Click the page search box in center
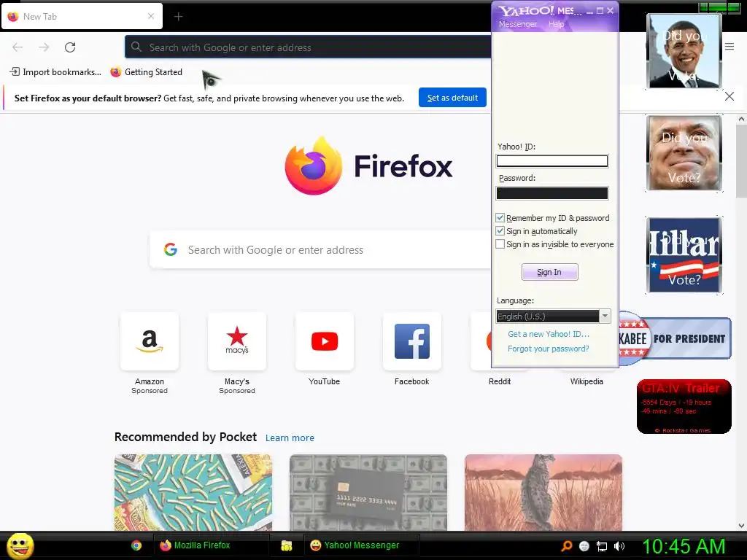This screenshot has height=560, width=747. point(320,249)
